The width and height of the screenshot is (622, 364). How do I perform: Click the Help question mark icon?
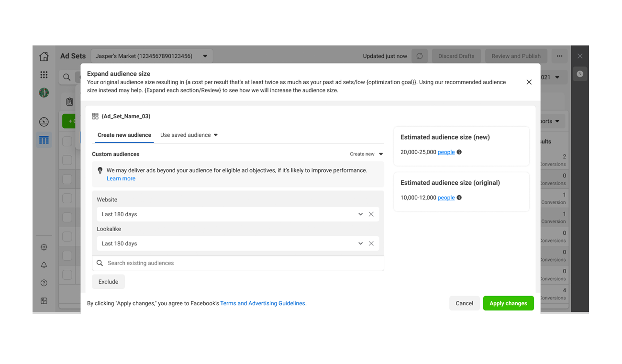[44, 283]
